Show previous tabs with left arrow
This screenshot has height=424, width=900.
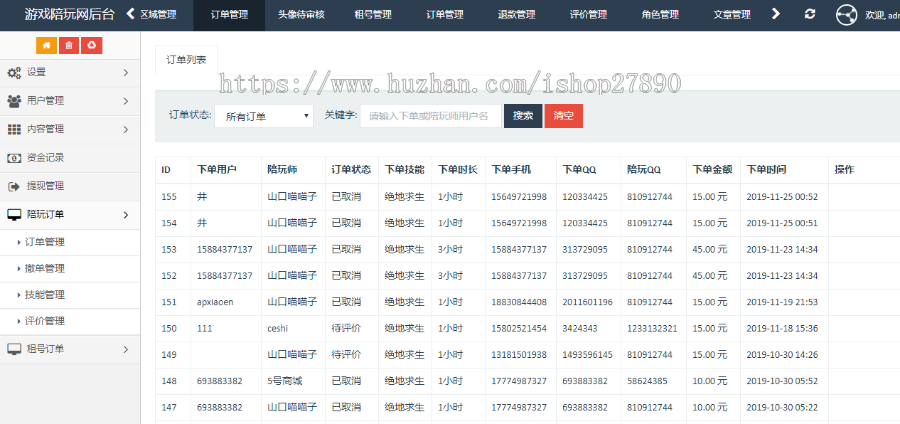(x=131, y=14)
